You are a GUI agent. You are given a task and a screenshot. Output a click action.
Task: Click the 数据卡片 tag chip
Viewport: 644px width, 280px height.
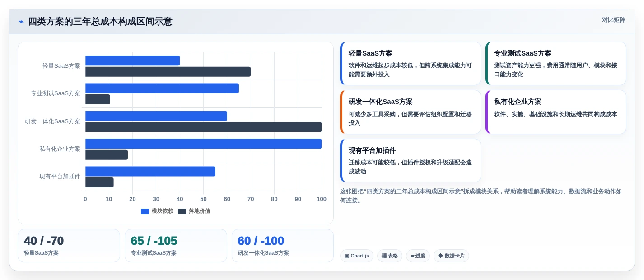tap(451, 256)
